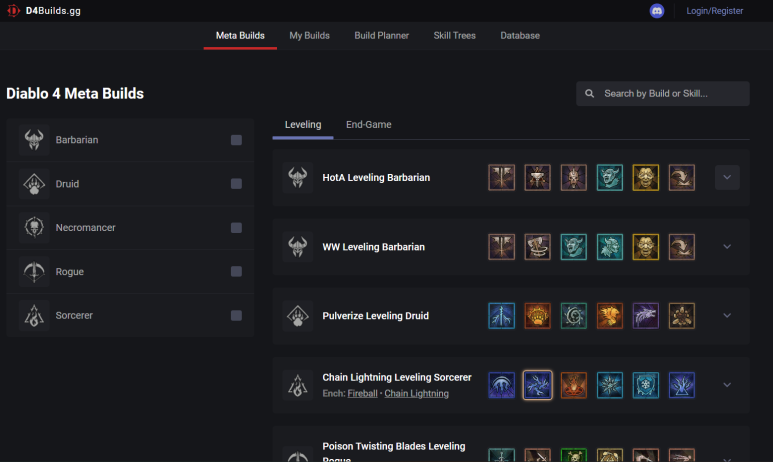Click the Barbarian helmet icon in class list
Screen dimensions: 773x462
(34, 140)
